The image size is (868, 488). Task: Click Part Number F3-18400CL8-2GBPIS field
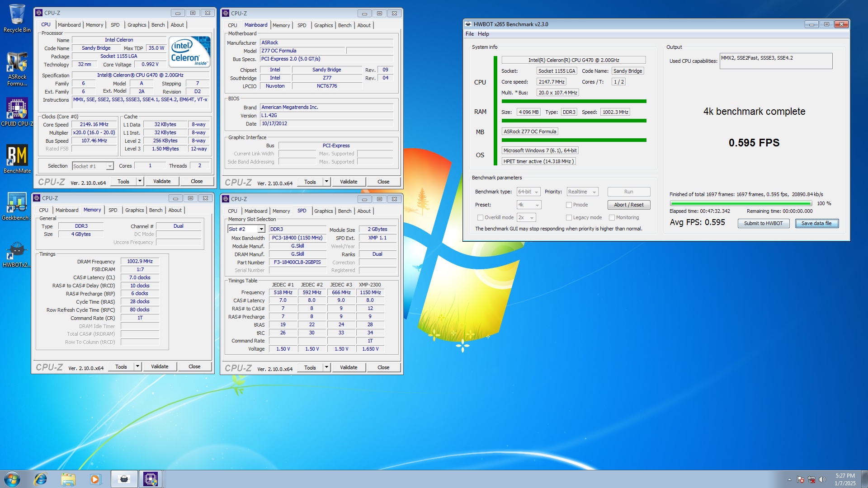297,263
